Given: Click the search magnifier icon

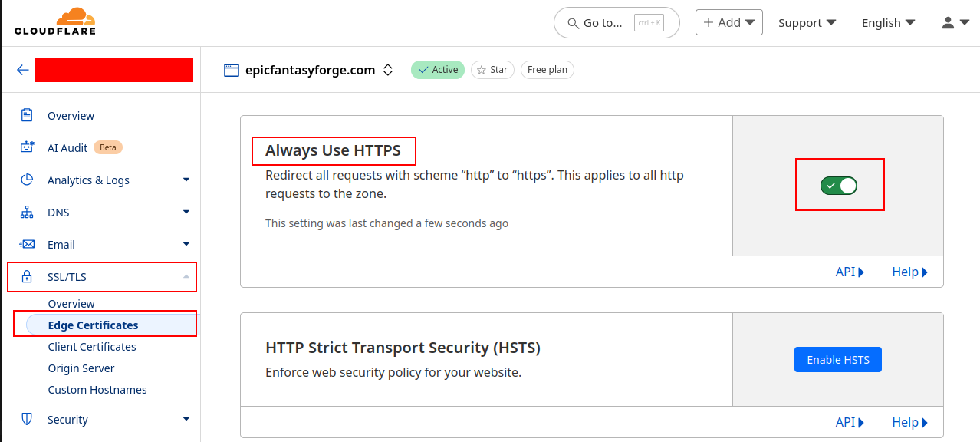Looking at the screenshot, I should tap(573, 23).
